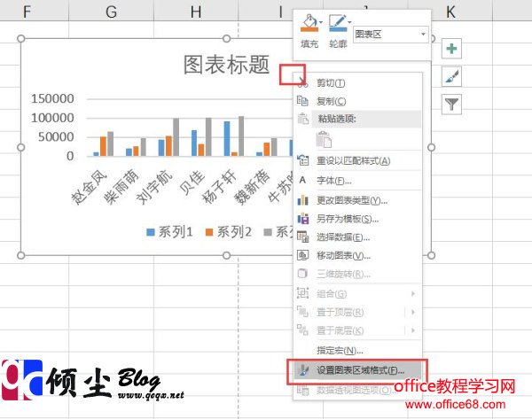The width and height of the screenshot is (532, 419).
Task: Click the grayed 三维旋转(R)... entry
Action: pyautogui.click(x=357, y=274)
